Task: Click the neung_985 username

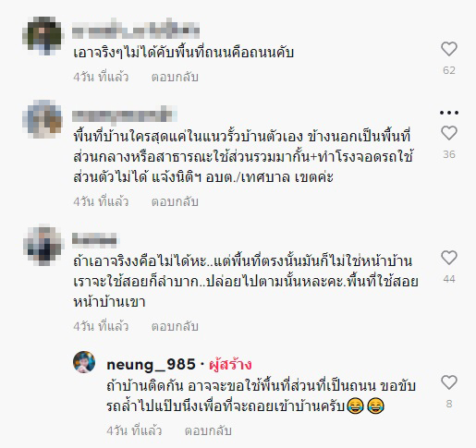Action: pyautogui.click(x=151, y=365)
